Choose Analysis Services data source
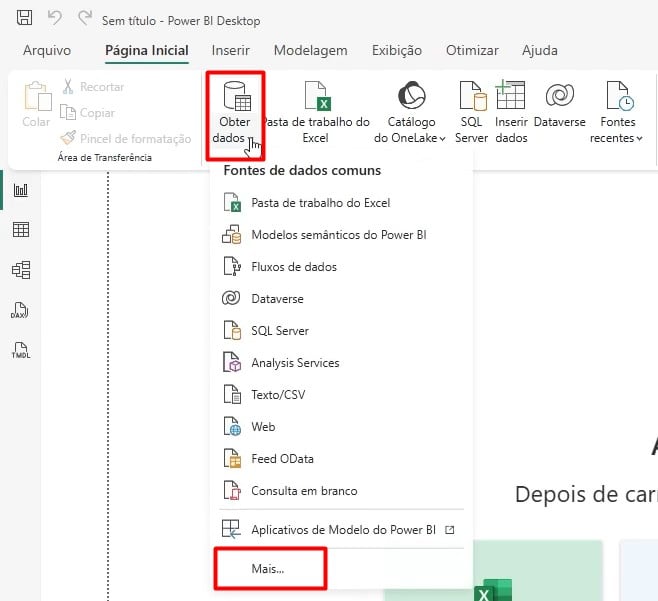 [x=341, y=363]
